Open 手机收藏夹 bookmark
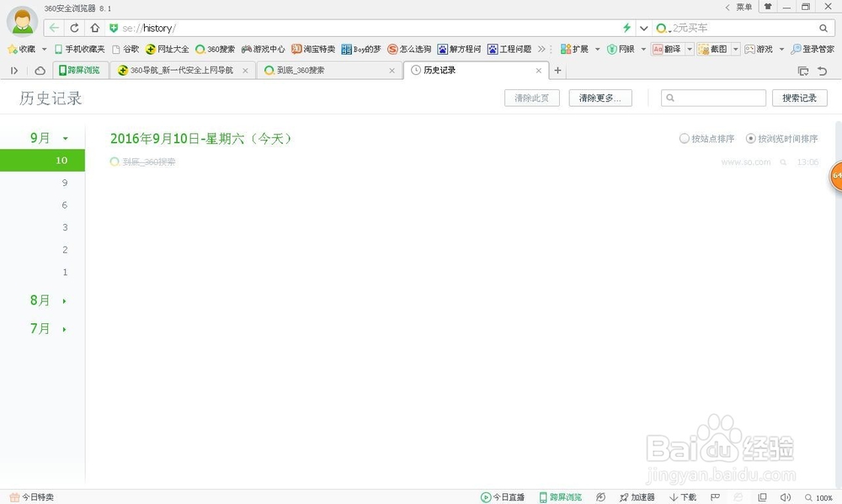The image size is (842, 504). coord(79,49)
